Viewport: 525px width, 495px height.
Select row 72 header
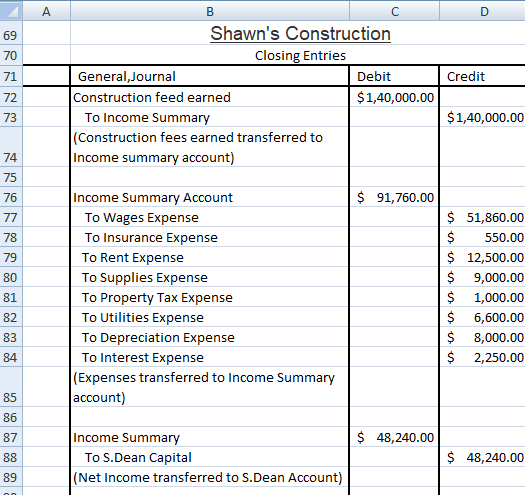[11, 97]
